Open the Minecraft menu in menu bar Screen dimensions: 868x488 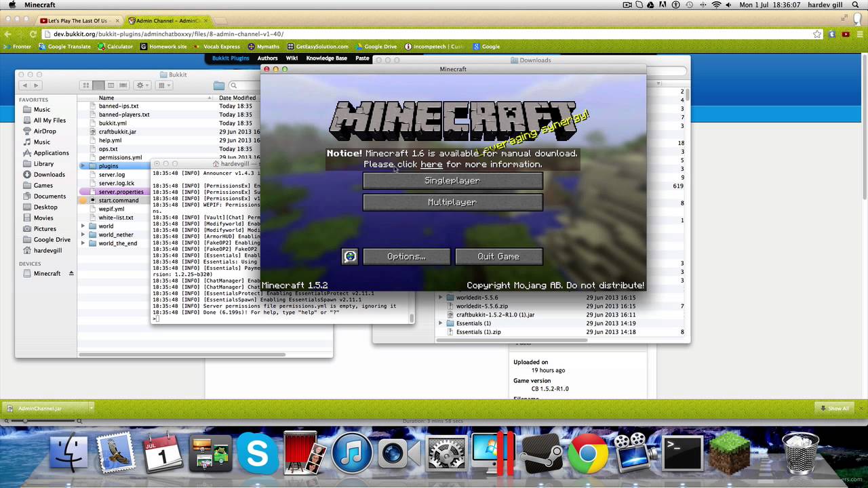pos(39,5)
